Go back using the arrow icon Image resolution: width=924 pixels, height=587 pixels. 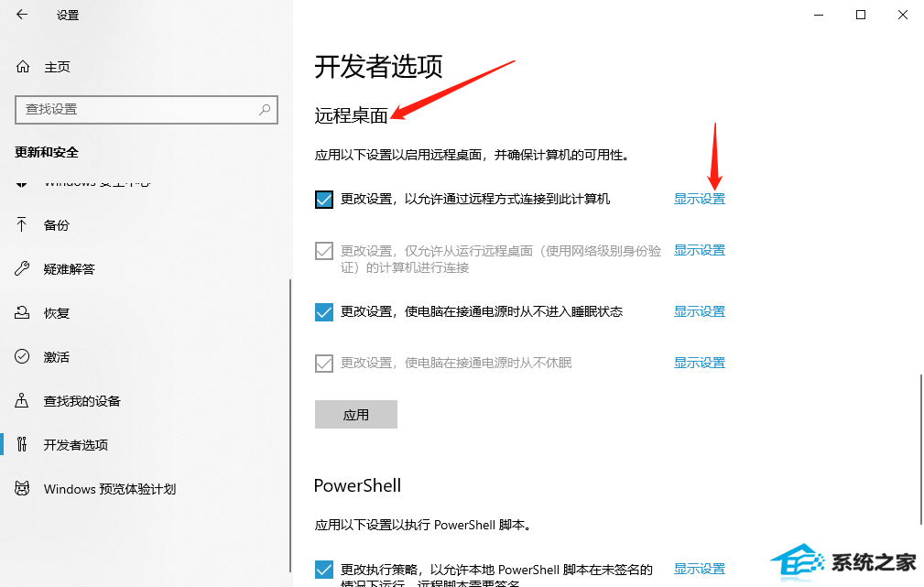click(x=22, y=14)
